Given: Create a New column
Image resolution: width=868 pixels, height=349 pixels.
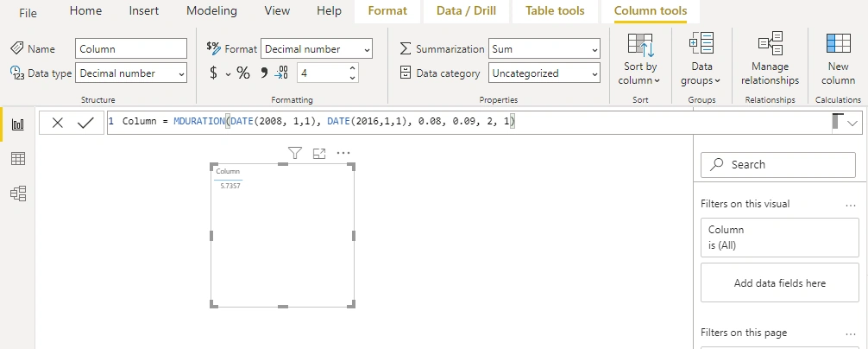Looking at the screenshot, I should [838, 60].
